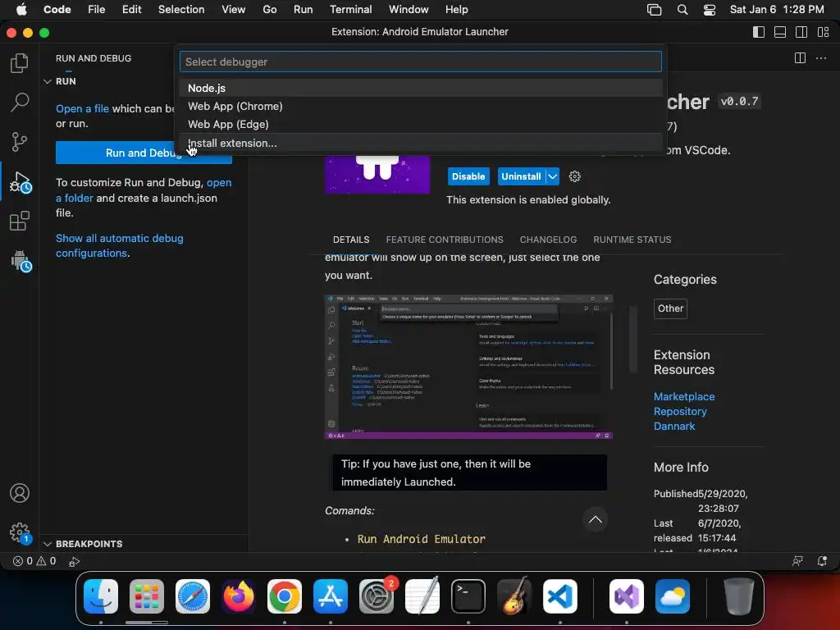
Task: Open Google Chrome from the Dock
Action: (x=285, y=596)
